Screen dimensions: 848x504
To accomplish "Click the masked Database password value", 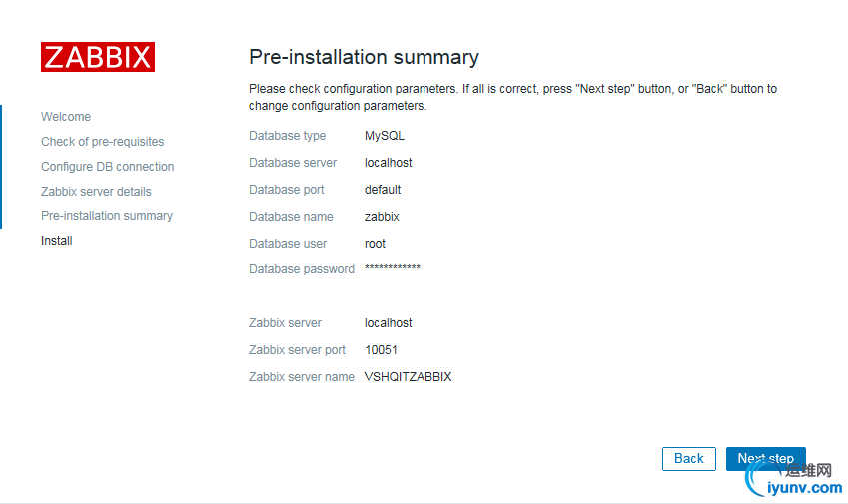I will coord(392,269).
